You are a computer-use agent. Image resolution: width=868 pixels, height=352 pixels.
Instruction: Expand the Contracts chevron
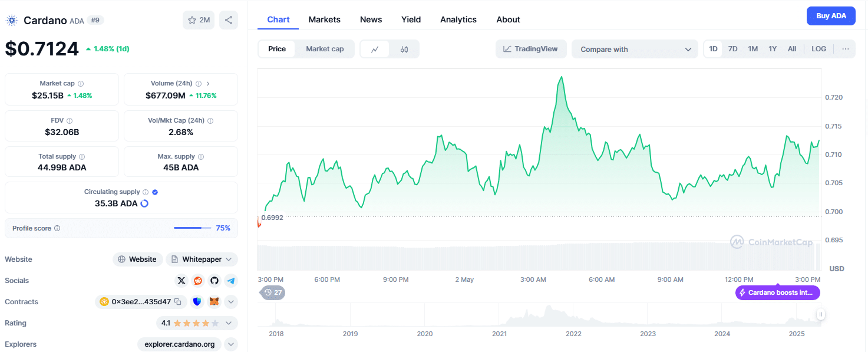231,302
